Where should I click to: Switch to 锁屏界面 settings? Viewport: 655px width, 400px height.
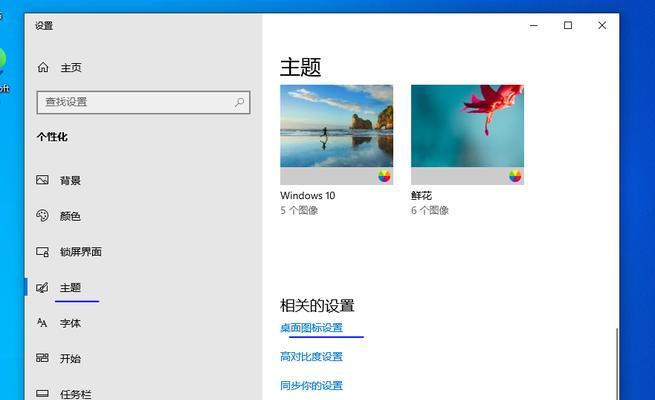click(81, 252)
